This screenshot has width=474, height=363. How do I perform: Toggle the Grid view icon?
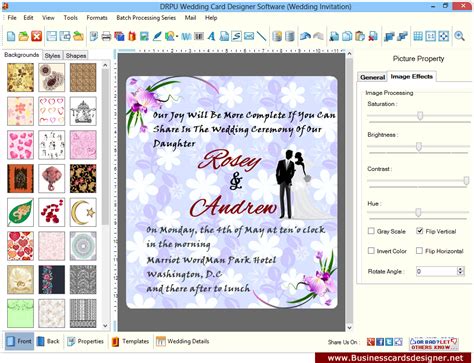pyautogui.click(x=418, y=36)
